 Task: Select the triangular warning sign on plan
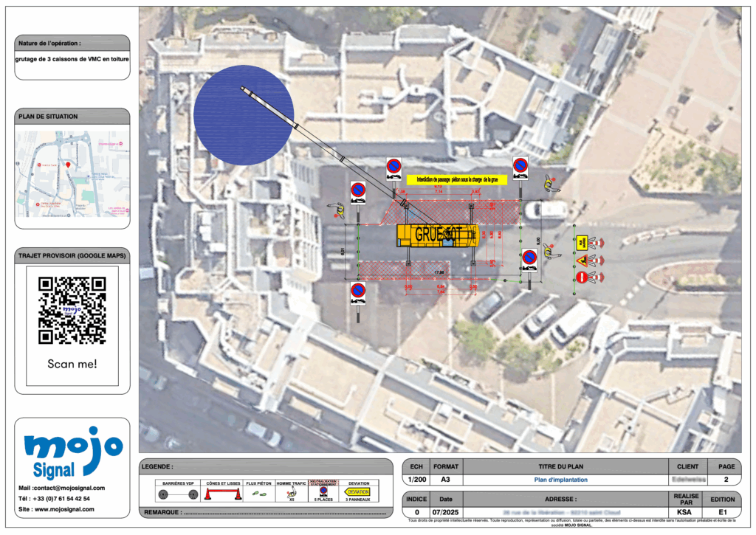[582, 260]
